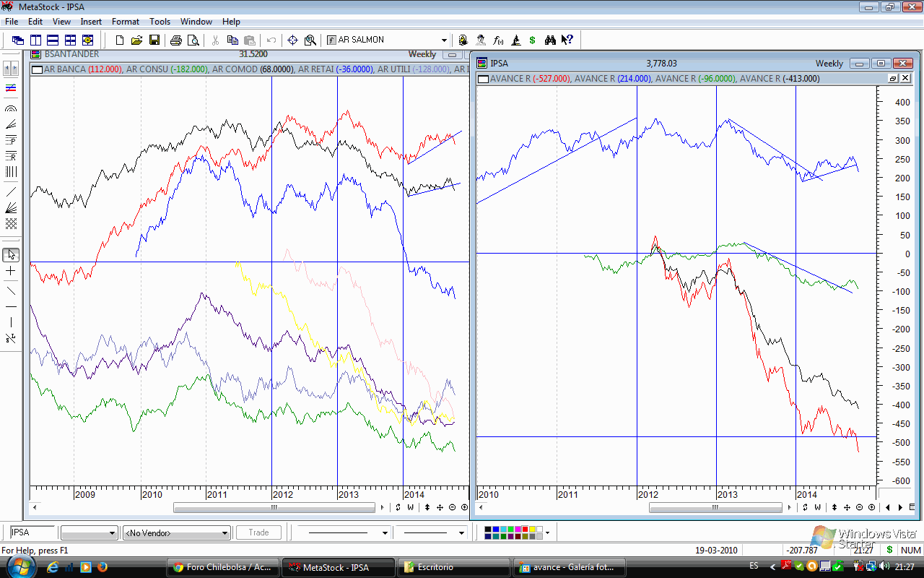Viewport: 924px width, 578px height.
Task: Expand the color palette dropdown arrow
Action: [547, 533]
